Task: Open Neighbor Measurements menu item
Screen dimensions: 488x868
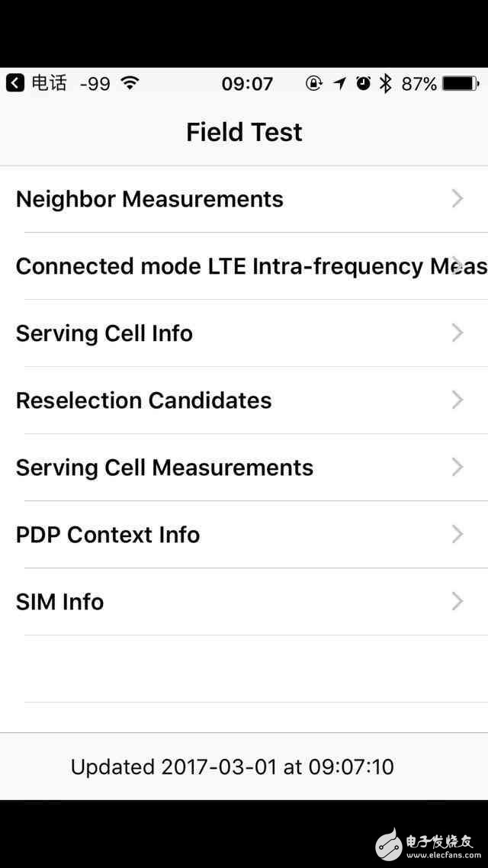Action: coord(149,199)
